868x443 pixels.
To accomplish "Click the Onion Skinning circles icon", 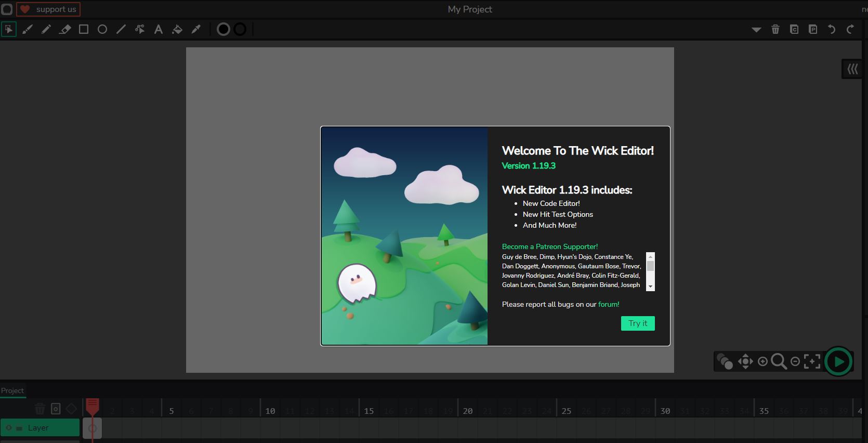I will pos(725,361).
